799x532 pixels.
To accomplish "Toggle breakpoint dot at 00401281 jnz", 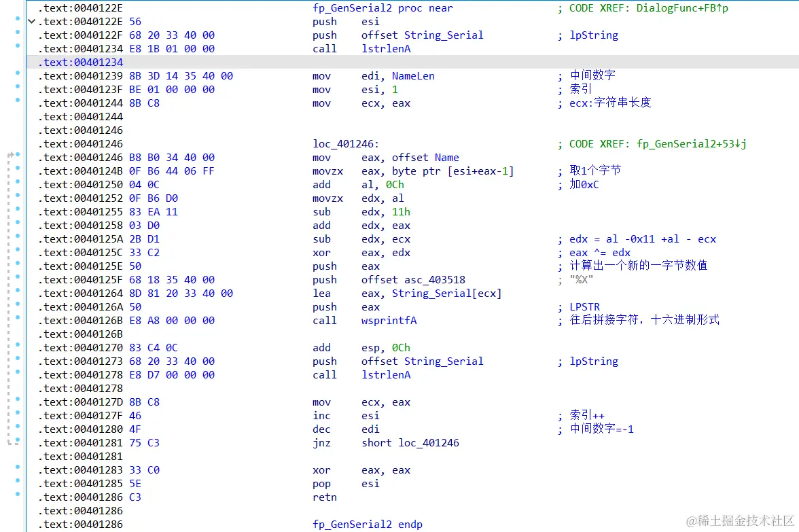I will (x=18, y=440).
